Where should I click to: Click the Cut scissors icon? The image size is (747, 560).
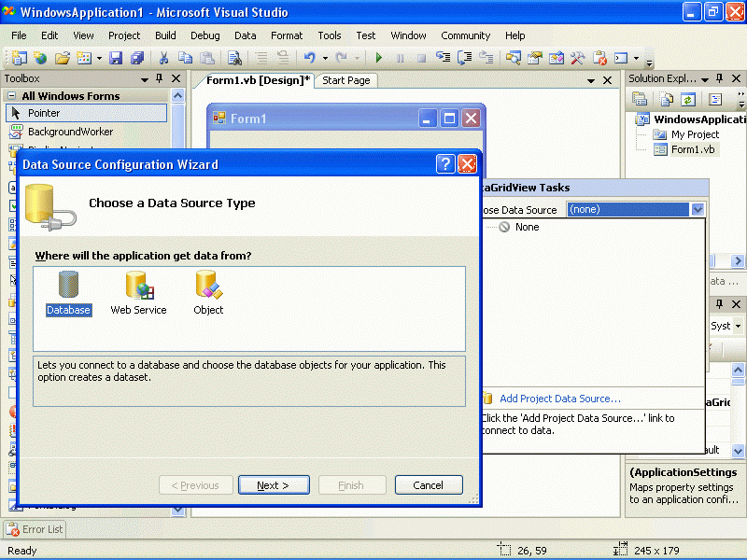[x=163, y=58]
